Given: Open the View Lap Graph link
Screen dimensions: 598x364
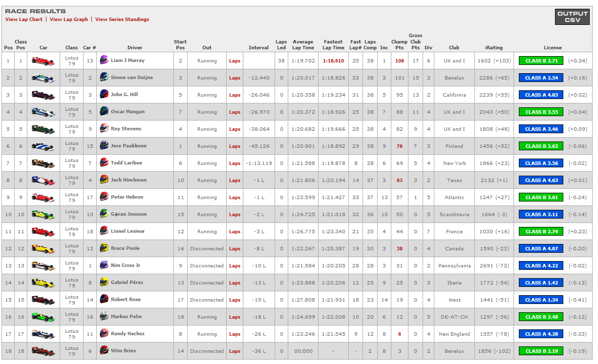Looking at the screenshot, I should 69,20.
